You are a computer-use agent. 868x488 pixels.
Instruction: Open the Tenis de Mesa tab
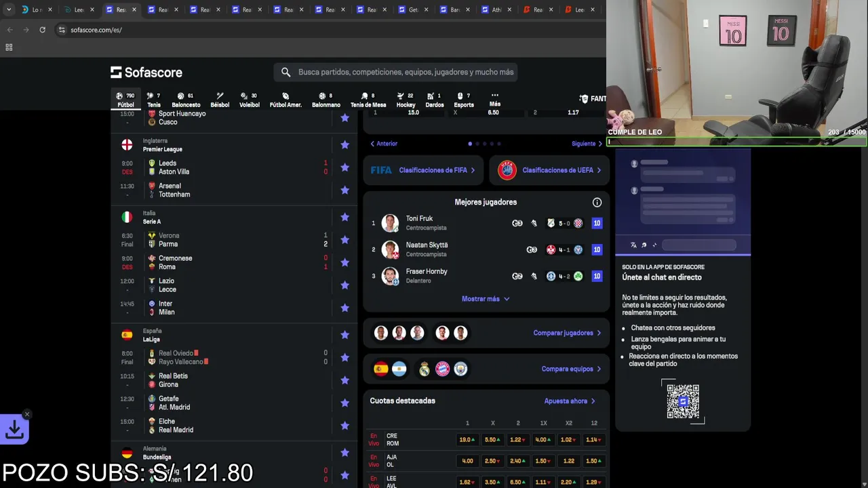[x=368, y=100]
